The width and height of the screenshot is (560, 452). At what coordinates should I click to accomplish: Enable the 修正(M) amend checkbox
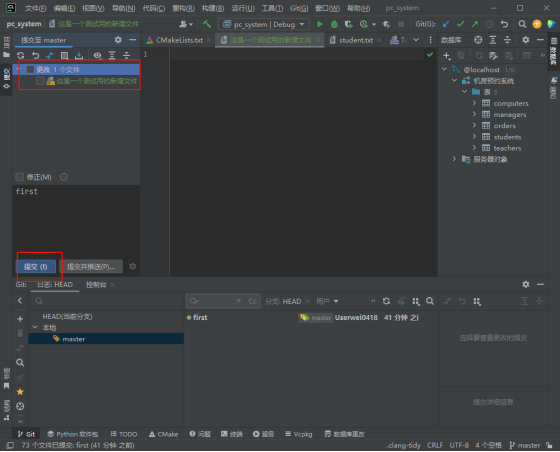click(x=20, y=177)
